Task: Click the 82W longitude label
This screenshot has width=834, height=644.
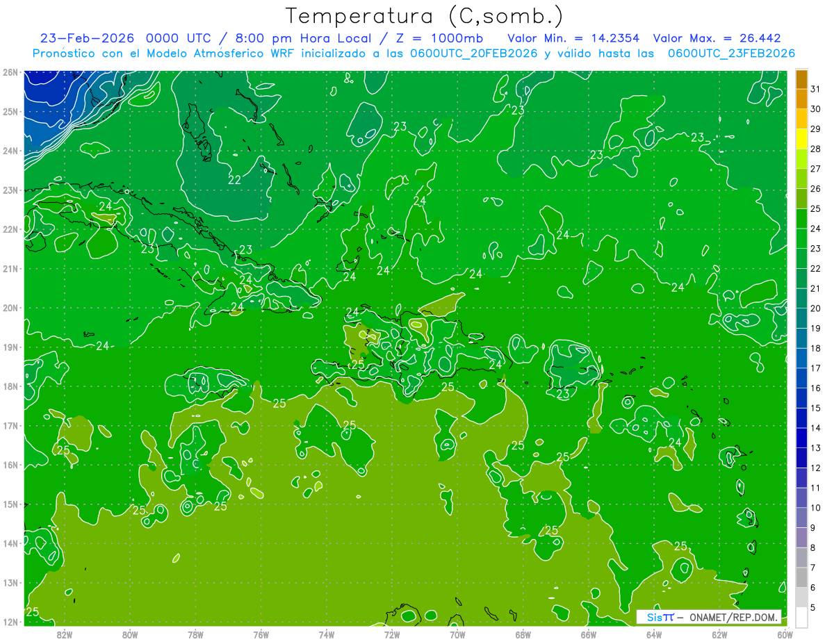Action: [64, 634]
